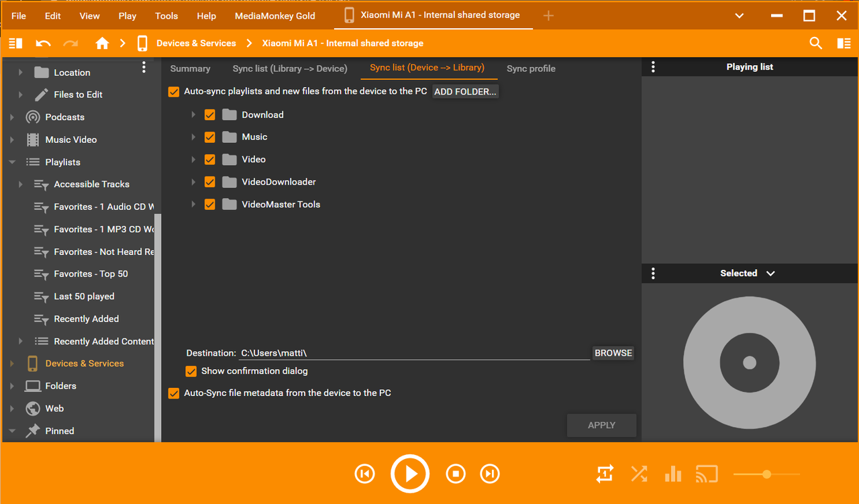The height and width of the screenshot is (504, 859).
Task: Open Playing list three-dot menu
Action: (653, 67)
